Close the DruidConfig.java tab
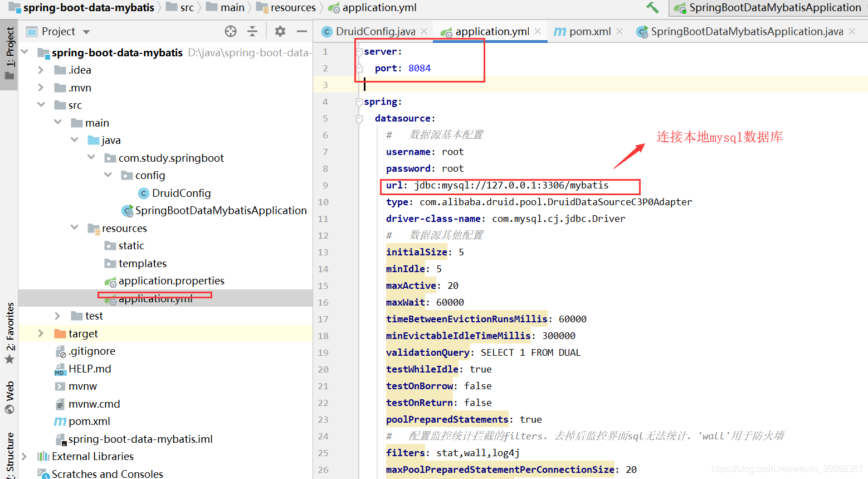 [x=424, y=32]
